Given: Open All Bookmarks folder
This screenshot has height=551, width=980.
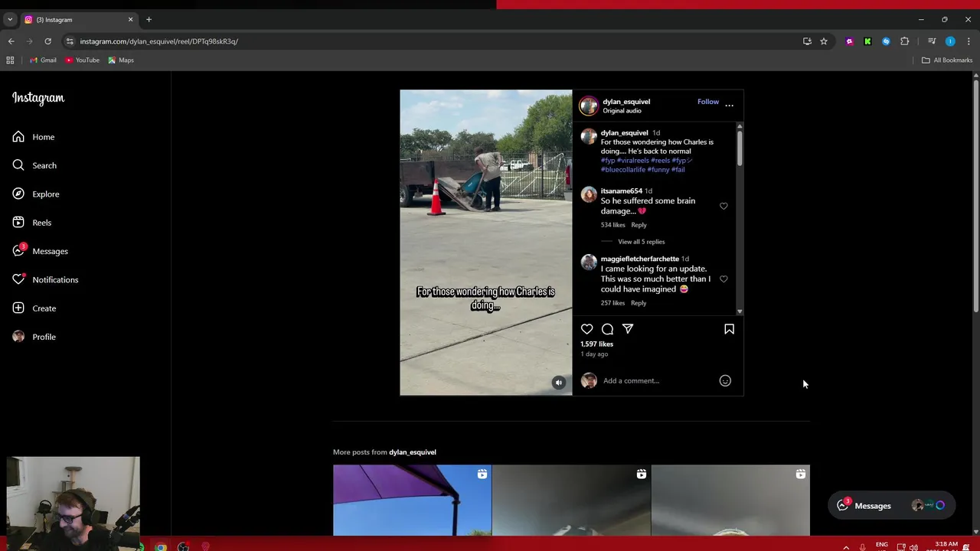Looking at the screenshot, I should pos(947,60).
